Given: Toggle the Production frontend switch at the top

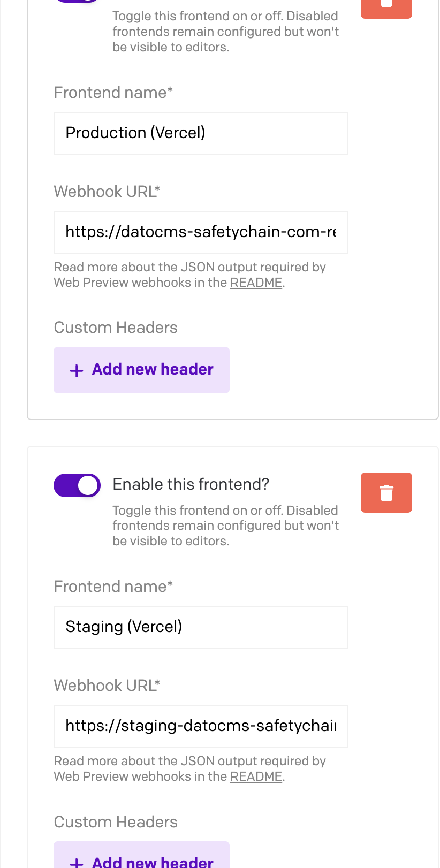Looking at the screenshot, I should tap(77, 1).
